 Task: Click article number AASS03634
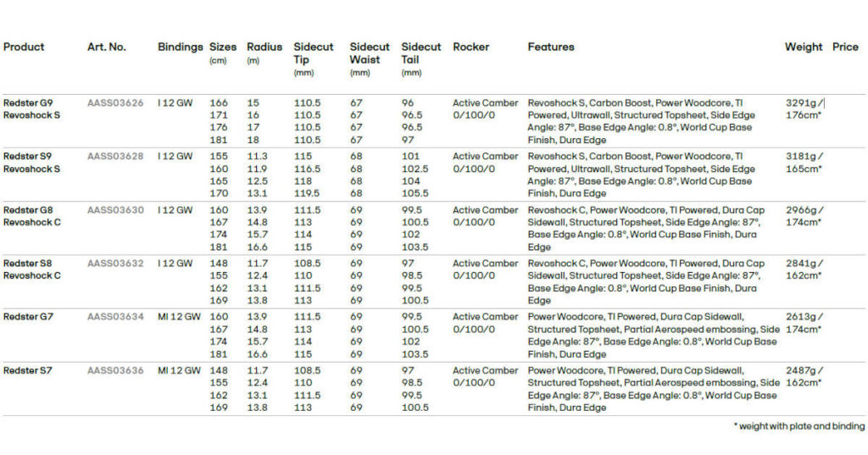(x=115, y=317)
